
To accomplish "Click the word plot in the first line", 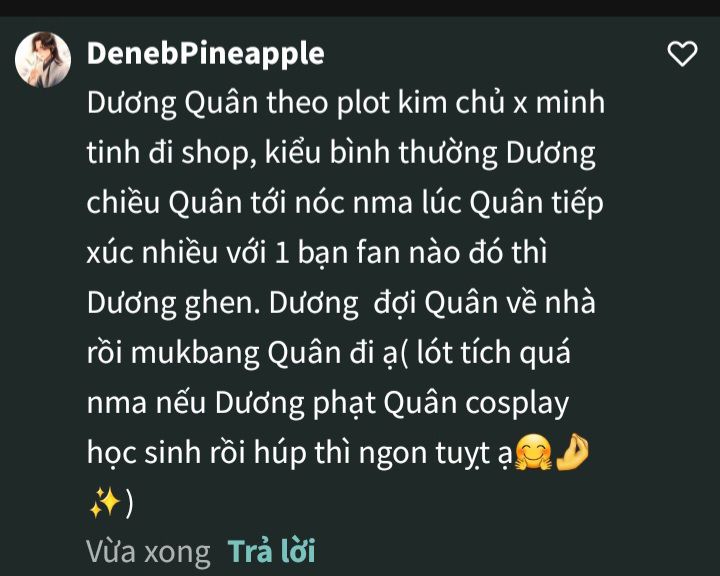I will [363, 103].
